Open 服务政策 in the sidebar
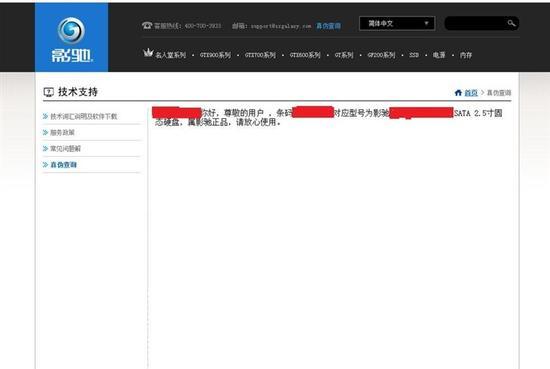 (62, 133)
